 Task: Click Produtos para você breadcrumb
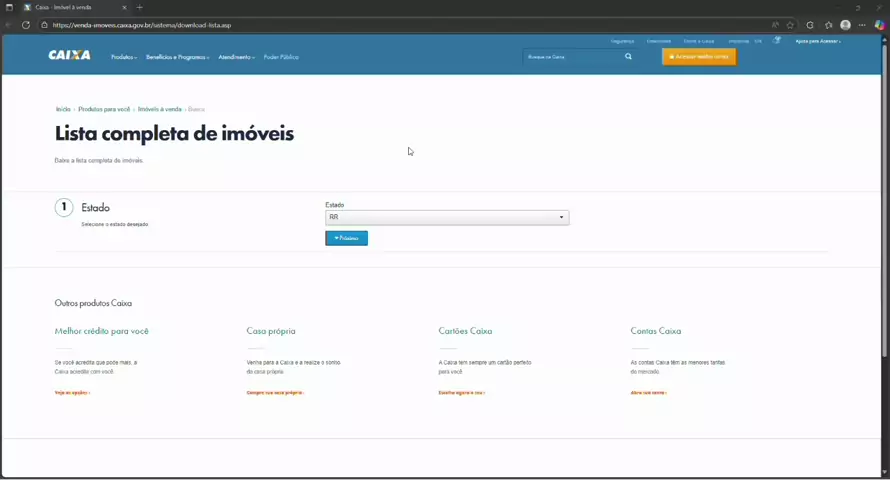point(104,109)
